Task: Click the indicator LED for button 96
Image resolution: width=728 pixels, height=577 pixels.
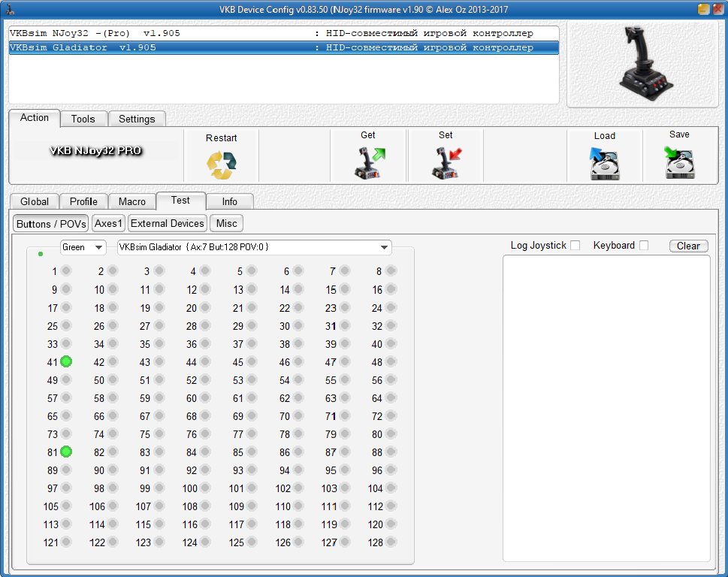Action: [391, 470]
